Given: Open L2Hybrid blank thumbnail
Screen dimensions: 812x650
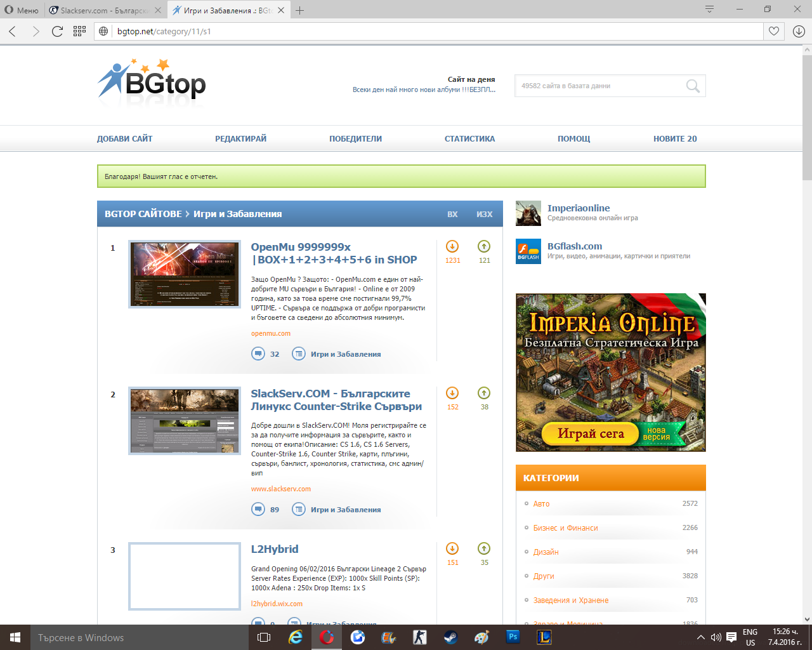Looking at the screenshot, I should pyautogui.click(x=185, y=576).
